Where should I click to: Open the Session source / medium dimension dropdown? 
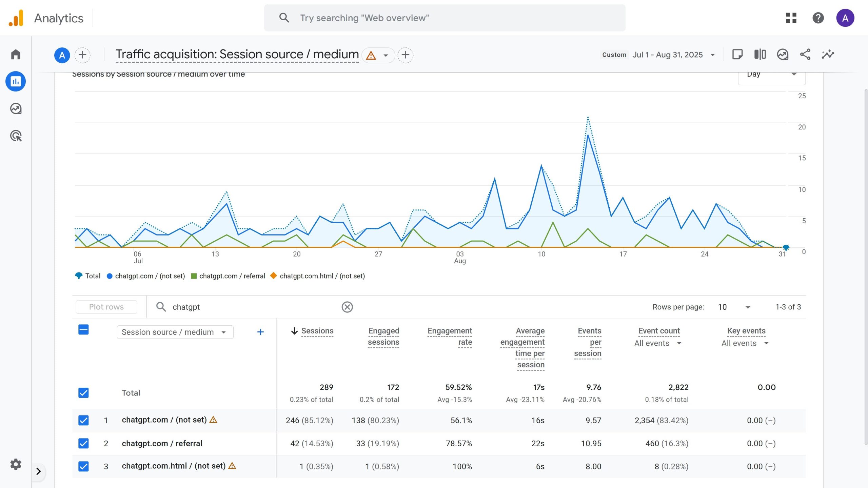pyautogui.click(x=175, y=332)
